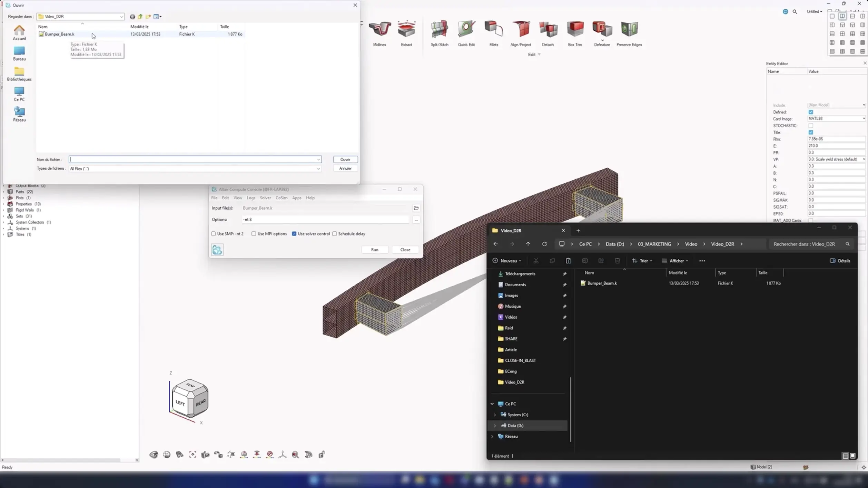Browse input files with the folder icon
Image resolution: width=868 pixels, height=488 pixels.
(416, 208)
